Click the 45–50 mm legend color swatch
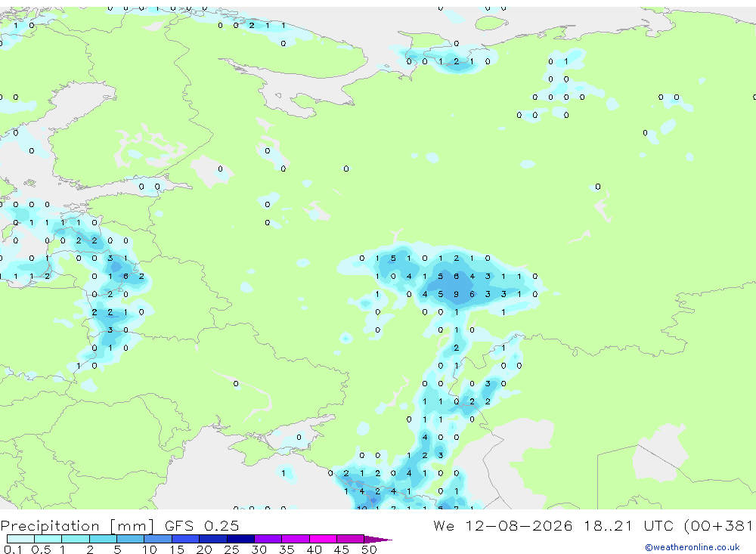756x554 pixels. tap(351, 539)
